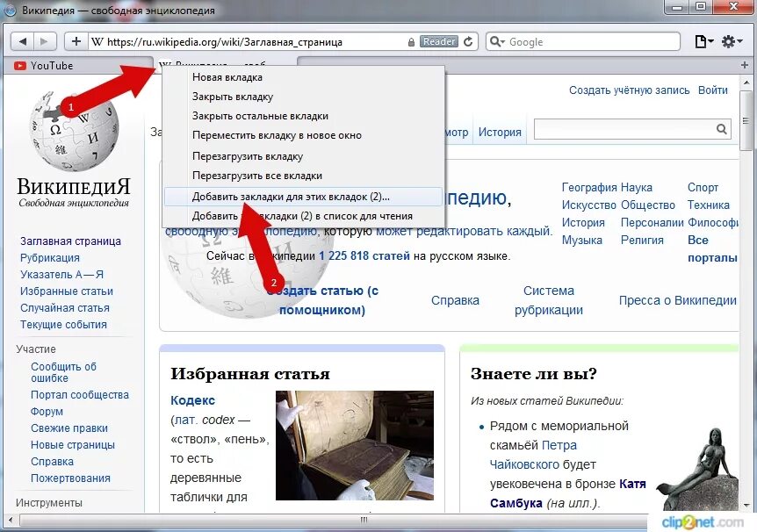Click the vertical scrollbar thumb
Image resolution: width=757 pixels, height=532 pixels.
[x=746, y=120]
